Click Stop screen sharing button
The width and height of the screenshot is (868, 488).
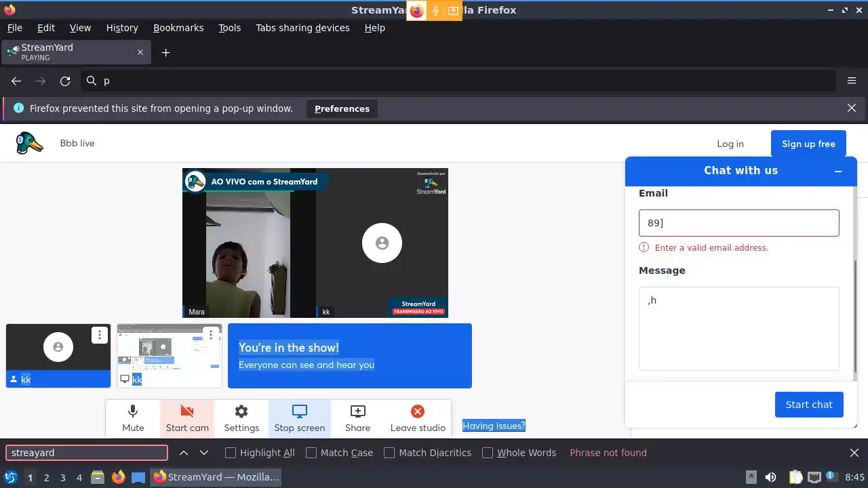(x=300, y=418)
